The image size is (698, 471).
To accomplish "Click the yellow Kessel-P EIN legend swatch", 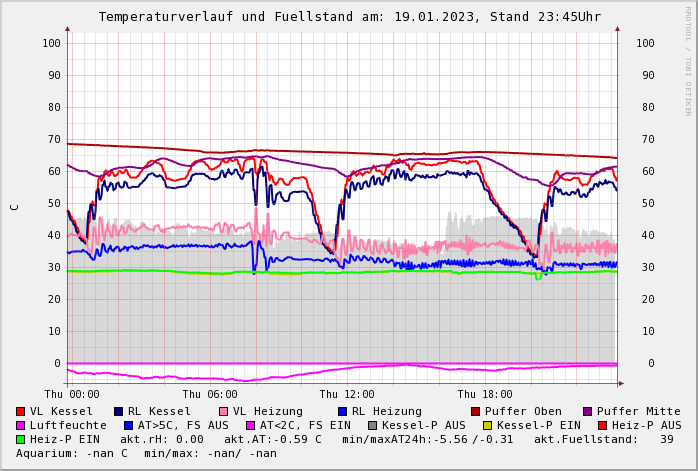I will (x=488, y=426).
